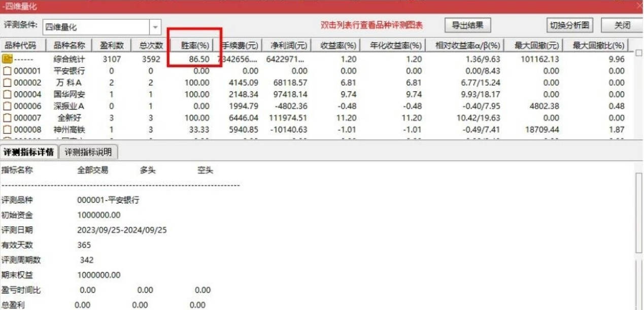Tick the checkbox for 000004 国华网安

(x=7, y=94)
